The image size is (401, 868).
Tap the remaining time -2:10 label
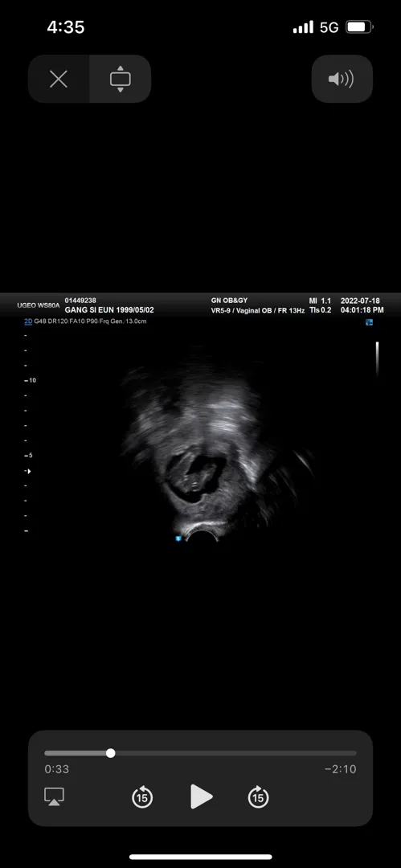click(x=340, y=769)
